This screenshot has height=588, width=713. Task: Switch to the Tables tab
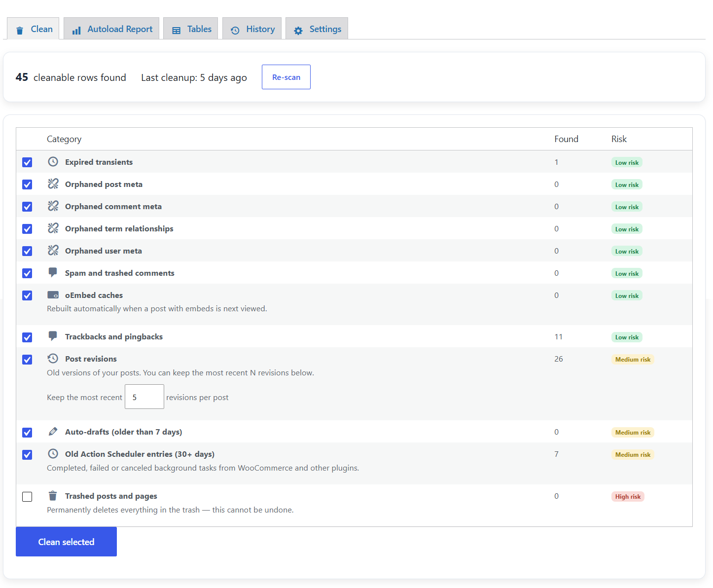click(191, 29)
